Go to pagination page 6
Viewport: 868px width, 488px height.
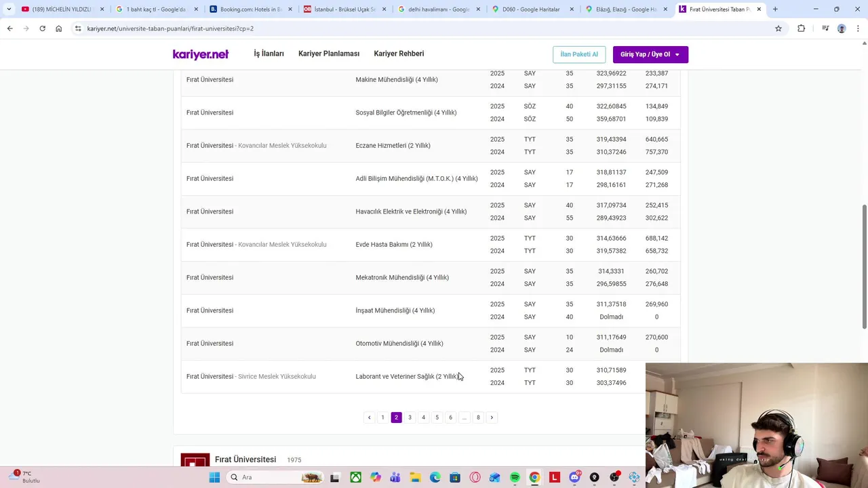coord(450,418)
